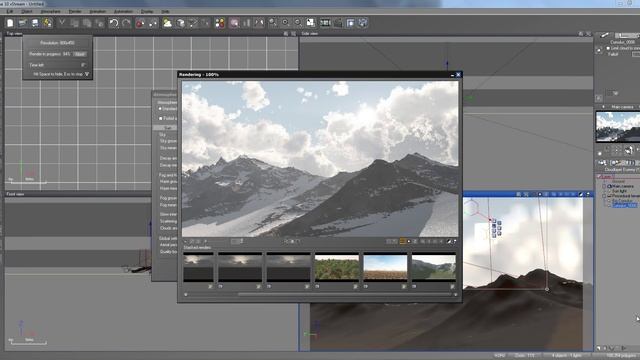Click the blue window icon in toolbar
This screenshot has width=640, height=360.
coord(351,23)
